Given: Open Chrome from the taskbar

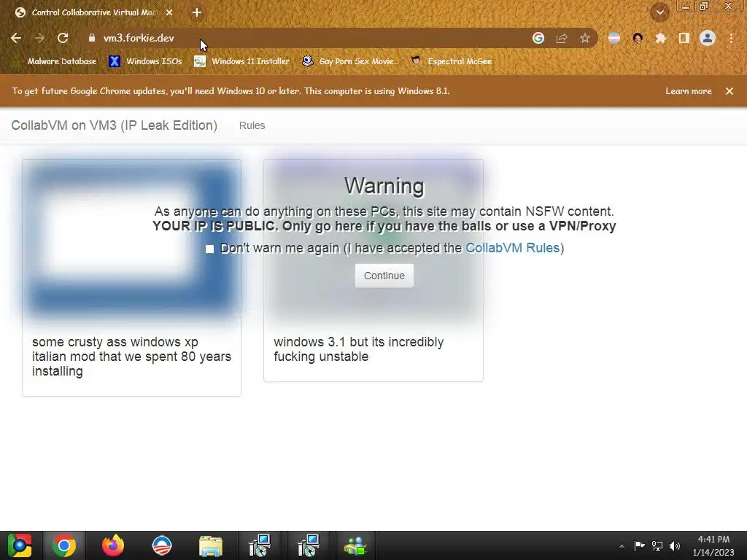Looking at the screenshot, I should coord(64,545).
